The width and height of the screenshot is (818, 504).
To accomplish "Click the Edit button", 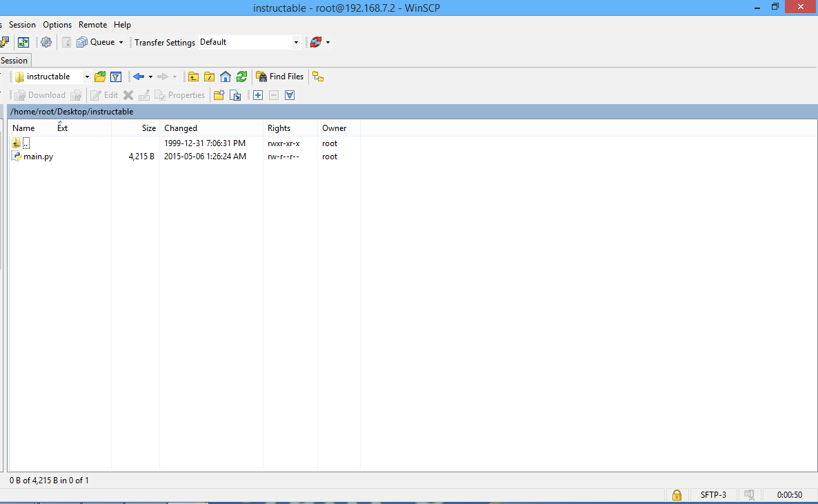I will (104, 95).
